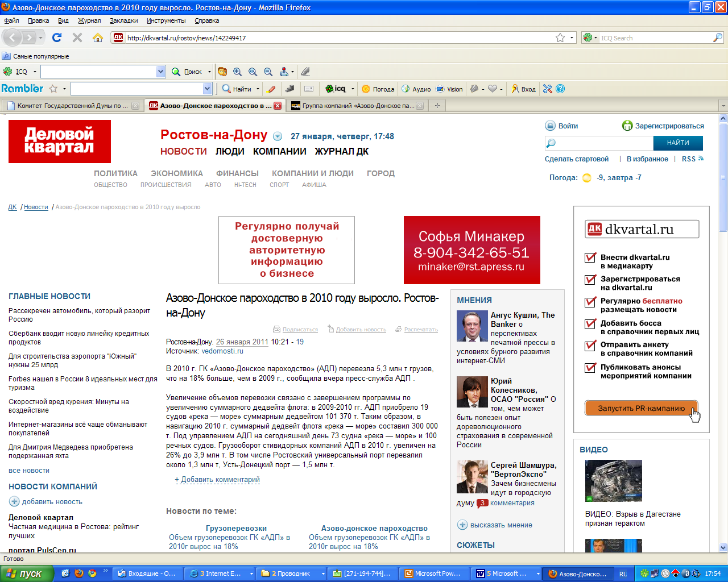Open the ВИДЕО explosion thumbnail
This screenshot has height=582, width=728.
pyautogui.click(x=614, y=481)
